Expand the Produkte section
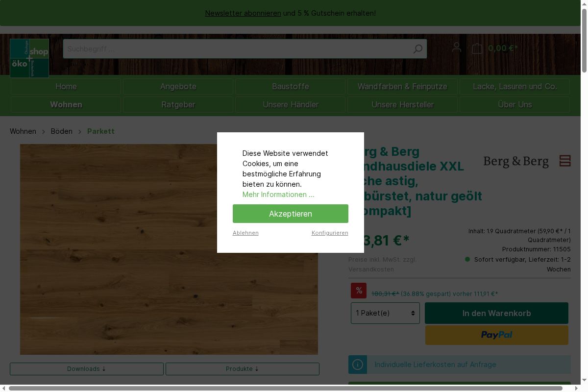The width and height of the screenshot is (588, 392). (242, 369)
